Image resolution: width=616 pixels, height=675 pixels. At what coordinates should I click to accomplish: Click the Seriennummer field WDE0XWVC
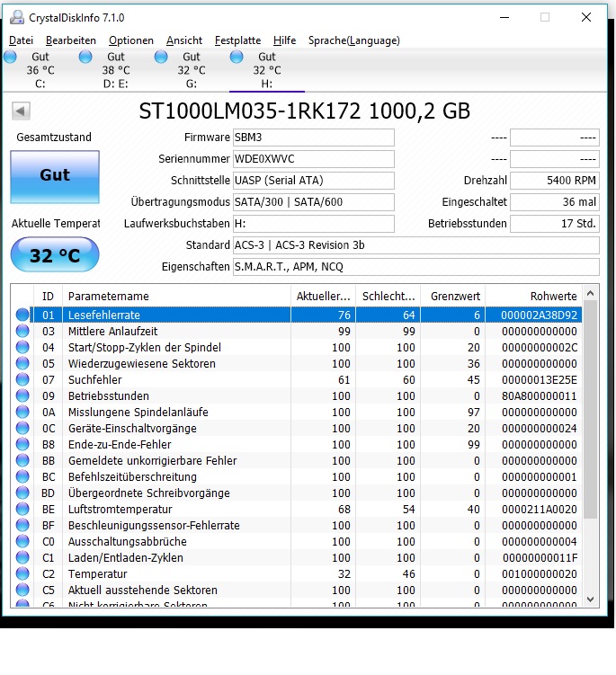[x=314, y=159]
